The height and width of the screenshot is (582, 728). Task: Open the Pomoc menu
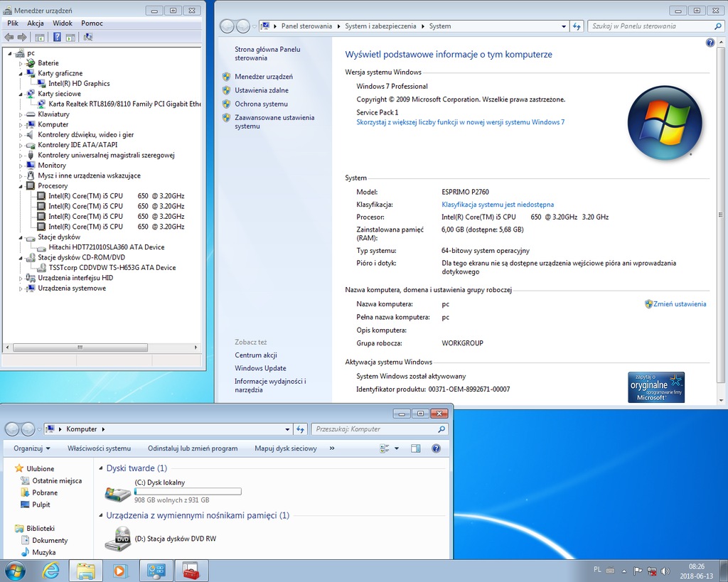coord(92,23)
